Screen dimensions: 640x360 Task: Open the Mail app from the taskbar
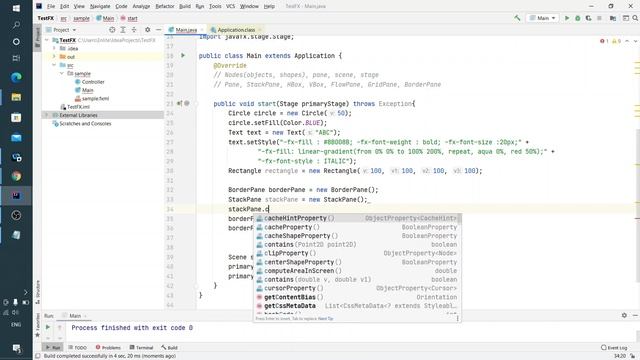[16, 138]
